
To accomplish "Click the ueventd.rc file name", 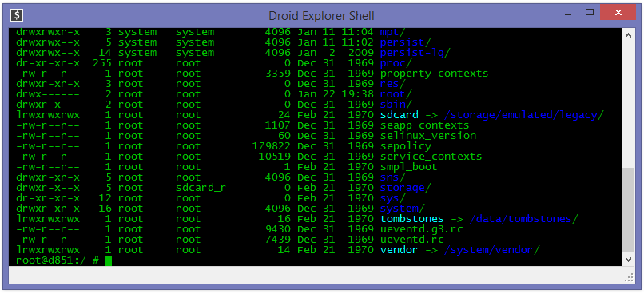I will coord(412,240).
